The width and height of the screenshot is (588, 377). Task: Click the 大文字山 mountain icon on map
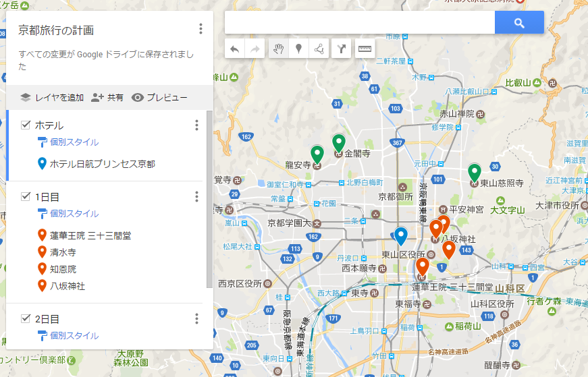click(500, 200)
